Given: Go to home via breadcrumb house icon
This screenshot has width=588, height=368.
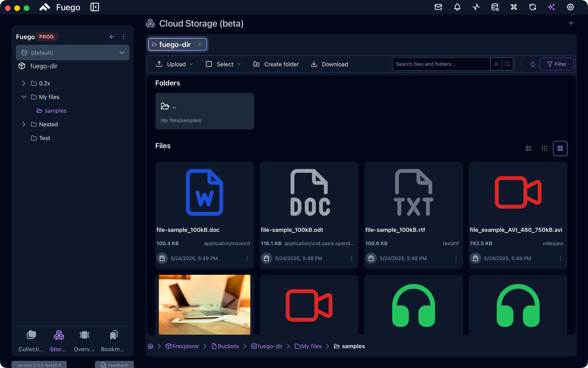Looking at the screenshot, I should point(151,346).
